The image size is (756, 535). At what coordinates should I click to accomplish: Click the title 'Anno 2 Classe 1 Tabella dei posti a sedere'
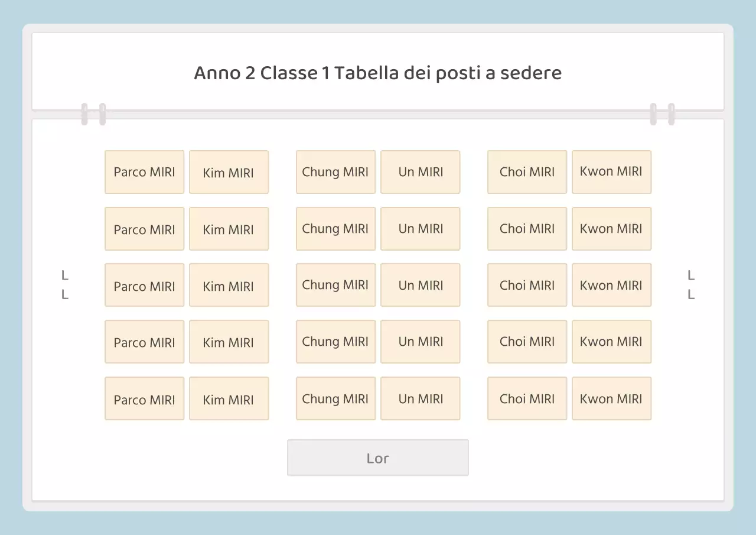pos(377,73)
